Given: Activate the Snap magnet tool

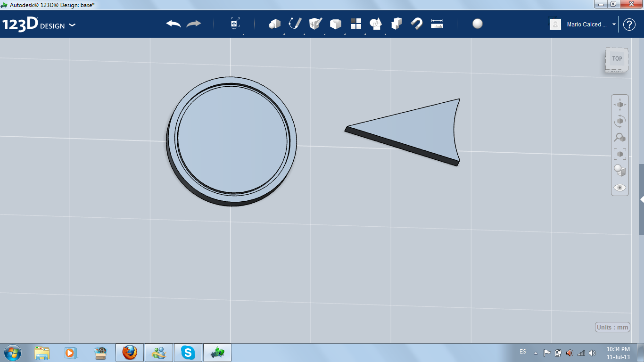Looking at the screenshot, I should point(417,24).
